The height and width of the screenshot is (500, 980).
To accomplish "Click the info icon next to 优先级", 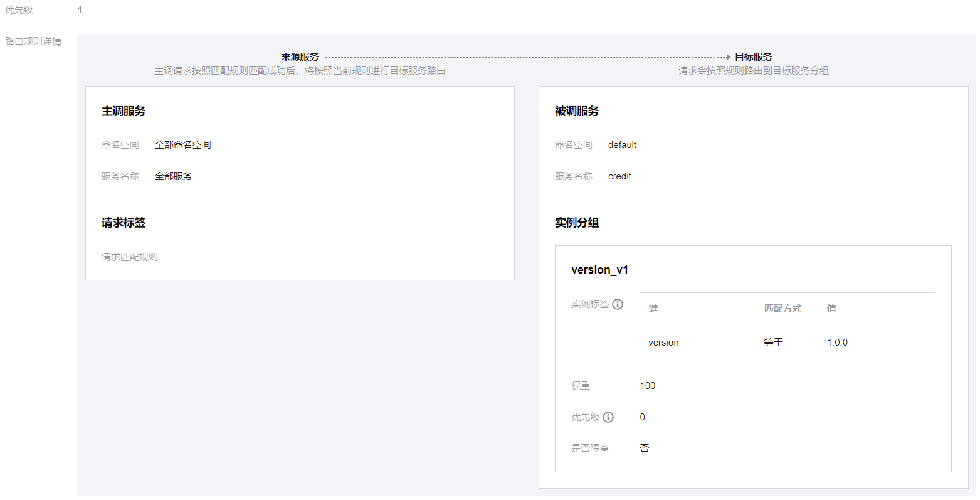I will (x=608, y=417).
